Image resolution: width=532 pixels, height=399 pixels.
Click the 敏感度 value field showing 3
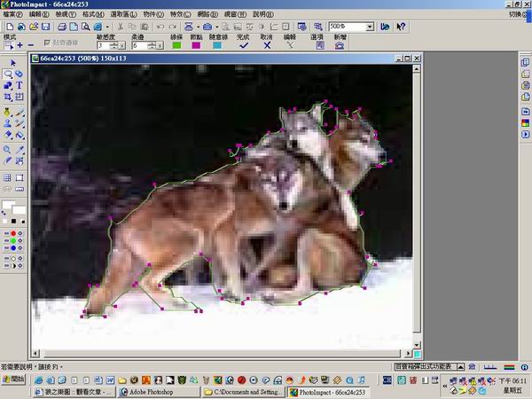pyautogui.click(x=103, y=45)
